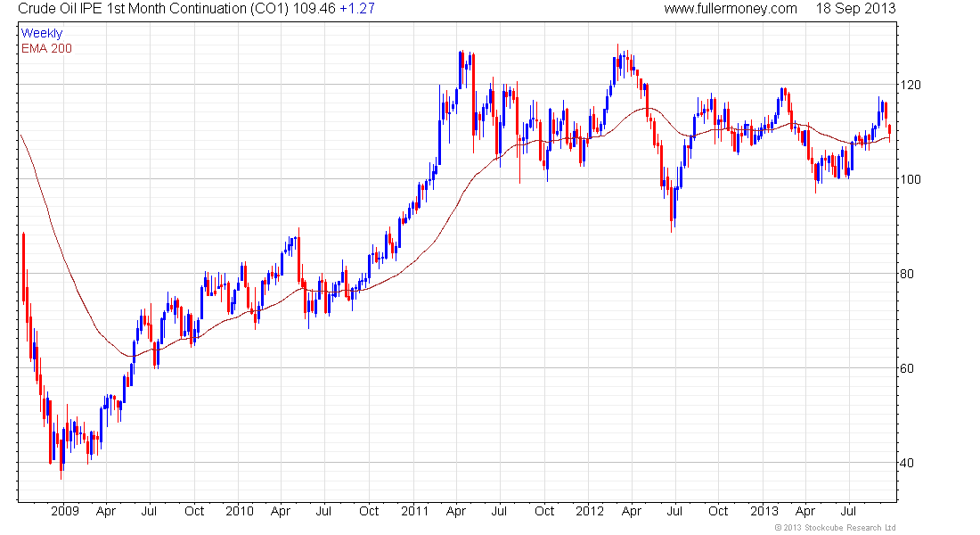Click the 'EMA 200' legend label
This screenshot has height=535, width=980.
[46, 49]
